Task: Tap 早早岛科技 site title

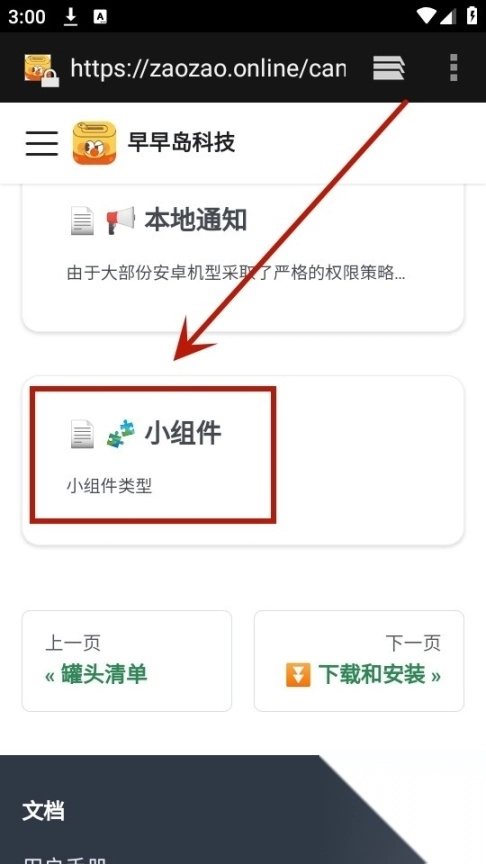Action: 181,143
